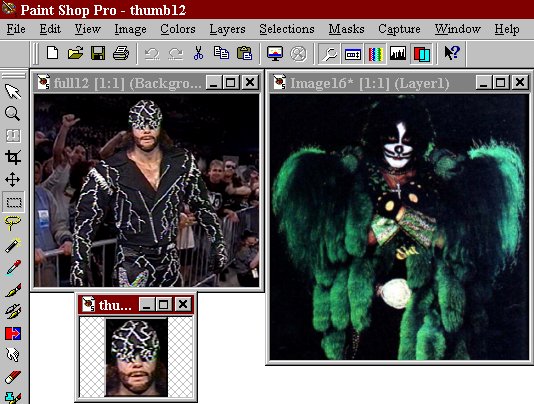Select the Color Replacer tool

pos(13,333)
